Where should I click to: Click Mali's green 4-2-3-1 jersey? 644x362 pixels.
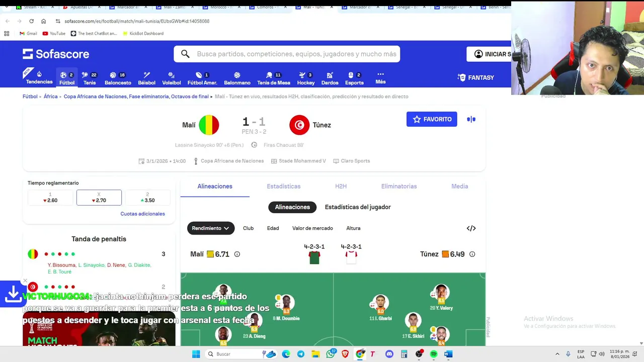(314, 257)
